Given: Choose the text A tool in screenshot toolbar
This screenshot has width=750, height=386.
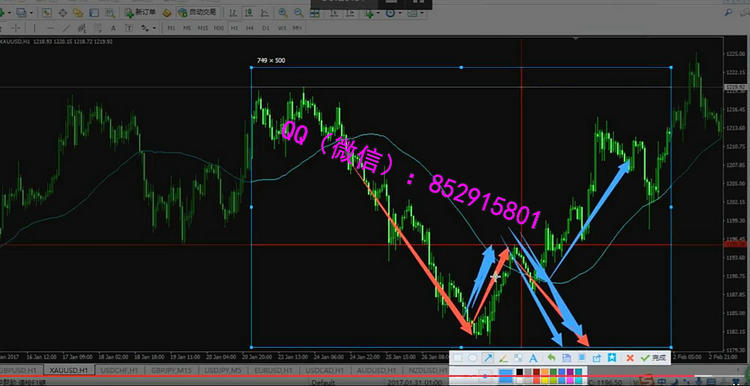Looking at the screenshot, I should [532, 357].
